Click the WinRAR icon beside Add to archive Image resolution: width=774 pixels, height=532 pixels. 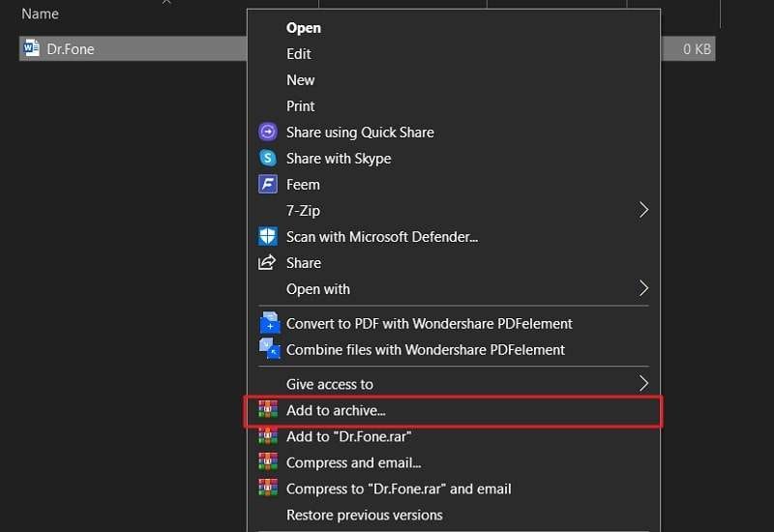coord(268,411)
